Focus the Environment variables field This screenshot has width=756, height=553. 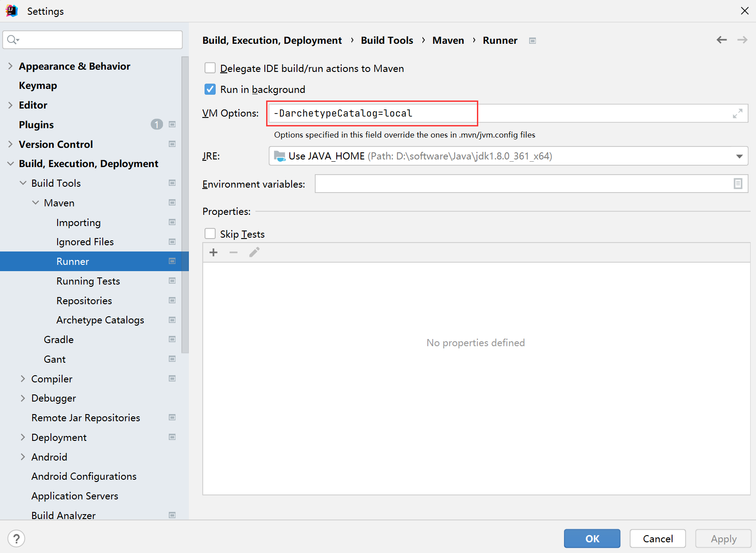(531, 184)
